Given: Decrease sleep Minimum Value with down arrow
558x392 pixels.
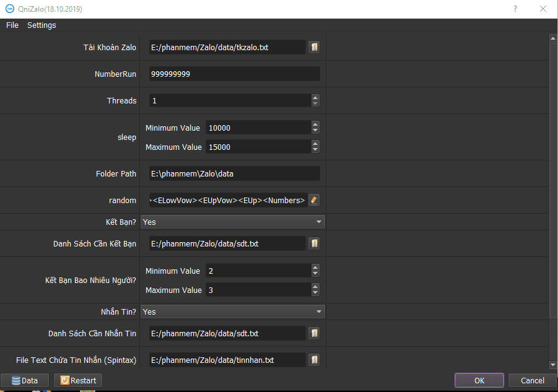Looking at the screenshot, I should [315, 131].
